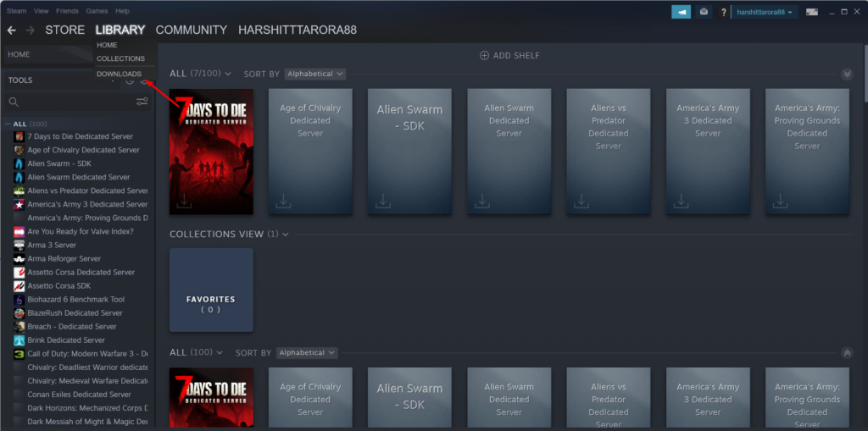This screenshot has width=868, height=431.
Task: Click the ADD SHELF button
Action: coord(509,55)
